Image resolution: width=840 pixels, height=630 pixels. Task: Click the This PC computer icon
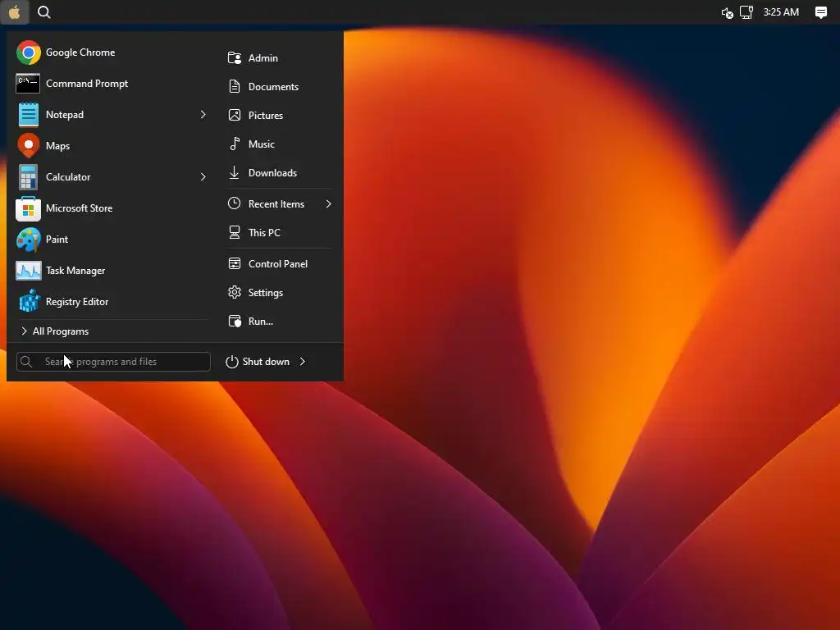pyautogui.click(x=235, y=232)
